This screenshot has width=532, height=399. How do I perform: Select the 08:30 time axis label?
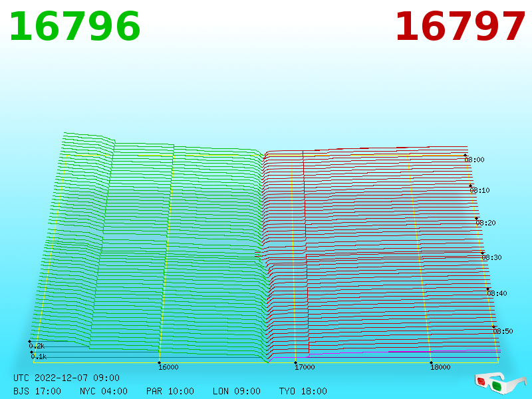[491, 257]
